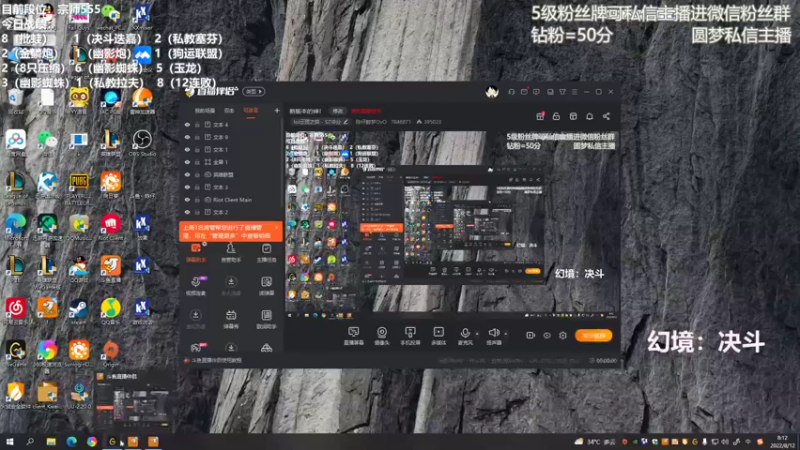Open the PUBG desktop shortcut

[79, 187]
